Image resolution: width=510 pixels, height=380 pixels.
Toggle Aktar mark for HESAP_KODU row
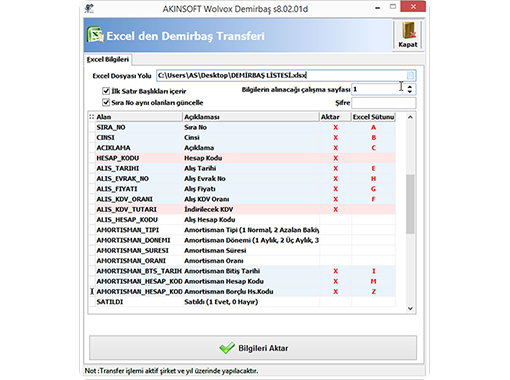335,158
